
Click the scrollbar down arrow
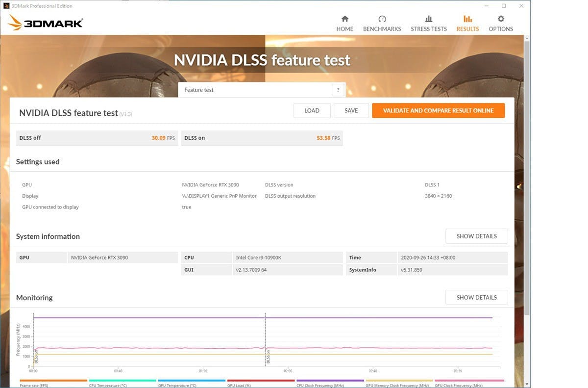527,384
